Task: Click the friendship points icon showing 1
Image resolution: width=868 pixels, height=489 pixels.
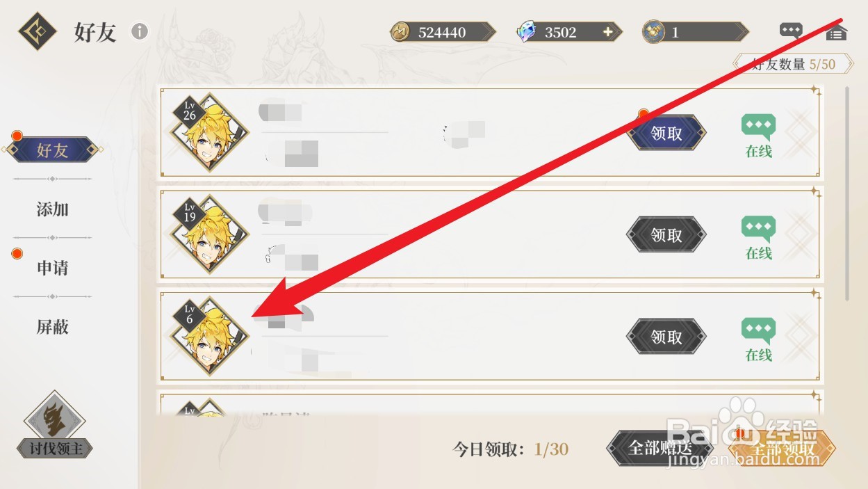Action: pos(653,32)
